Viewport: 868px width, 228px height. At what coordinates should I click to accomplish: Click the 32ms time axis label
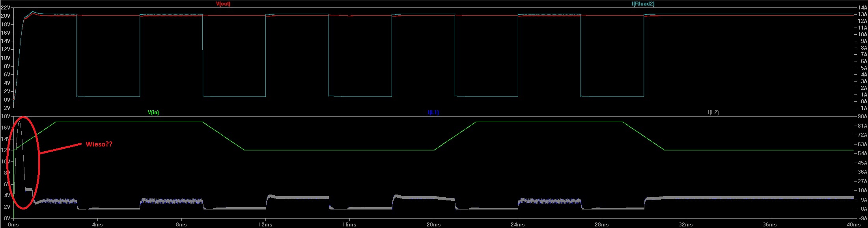[685, 224]
